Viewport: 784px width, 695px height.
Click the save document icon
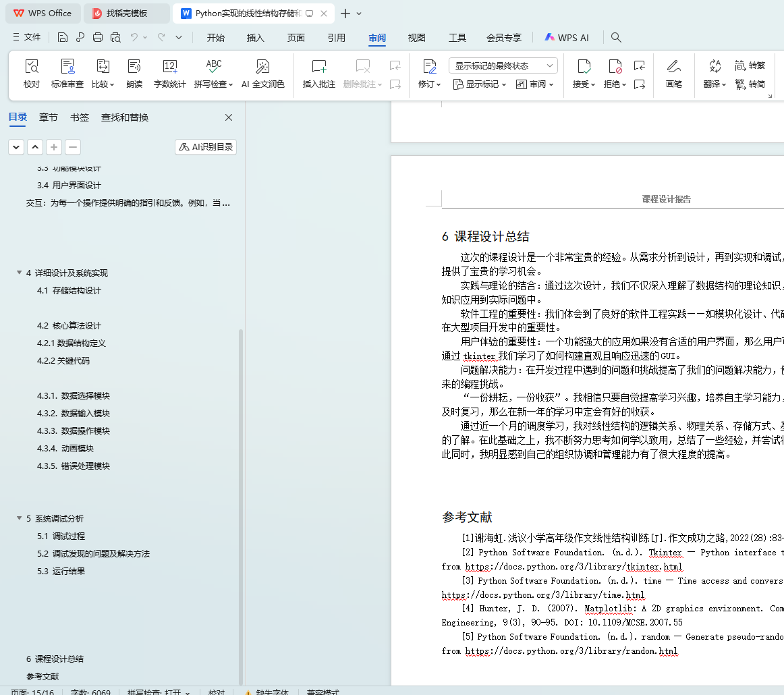tap(63, 38)
